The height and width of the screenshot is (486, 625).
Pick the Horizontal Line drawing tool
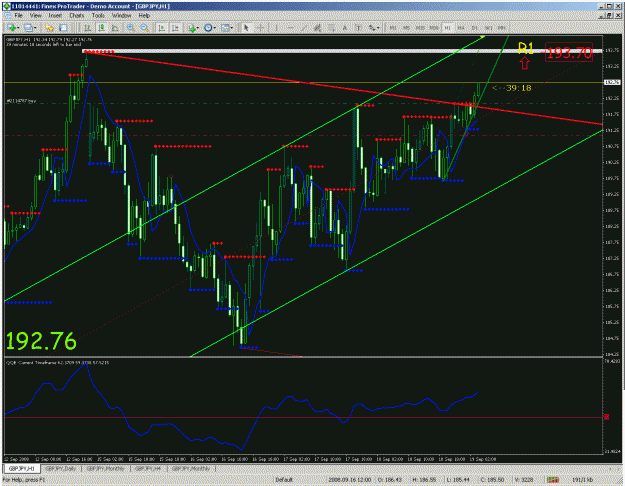[x=290, y=28]
